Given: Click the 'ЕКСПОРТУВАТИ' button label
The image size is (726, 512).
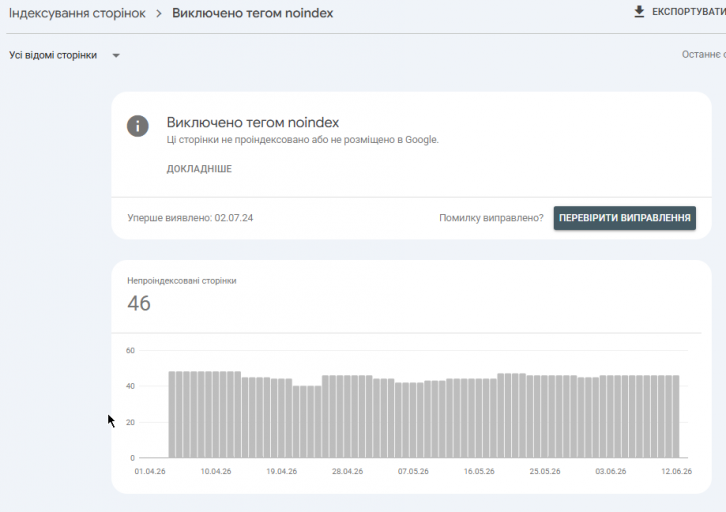Looking at the screenshot, I should [688, 12].
